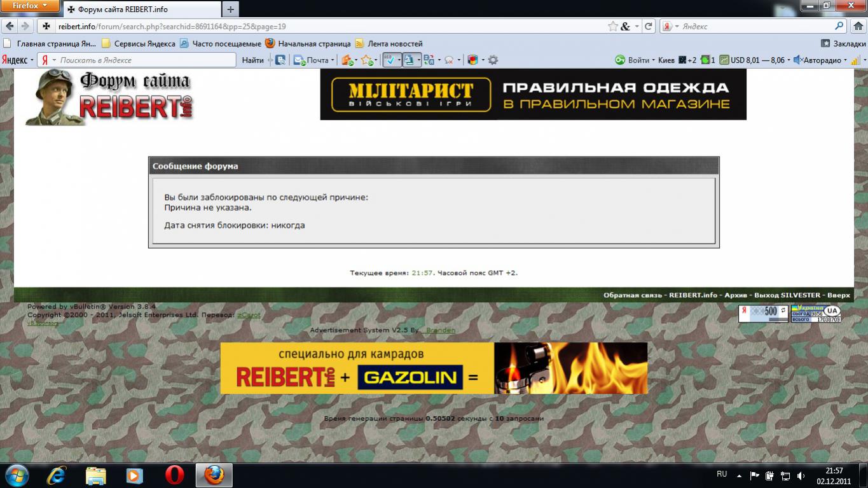Open the Firefox application menu

(31, 6)
